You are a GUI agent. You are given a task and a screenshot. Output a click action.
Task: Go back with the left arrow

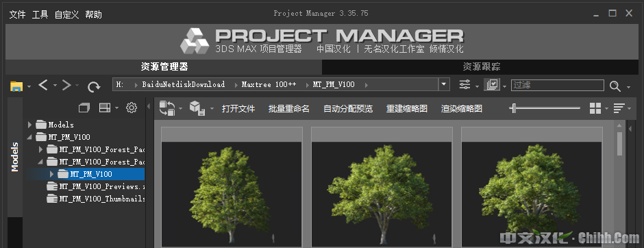[42, 85]
